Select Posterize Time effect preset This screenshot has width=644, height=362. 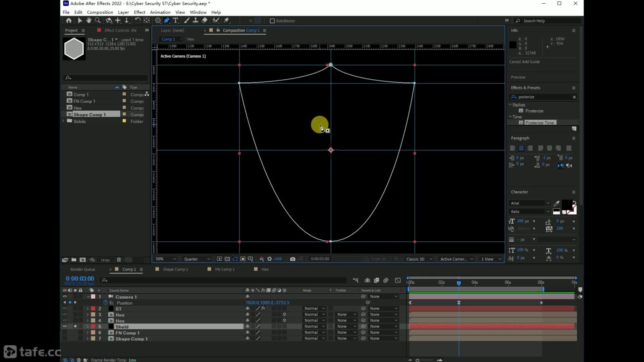pos(540,123)
